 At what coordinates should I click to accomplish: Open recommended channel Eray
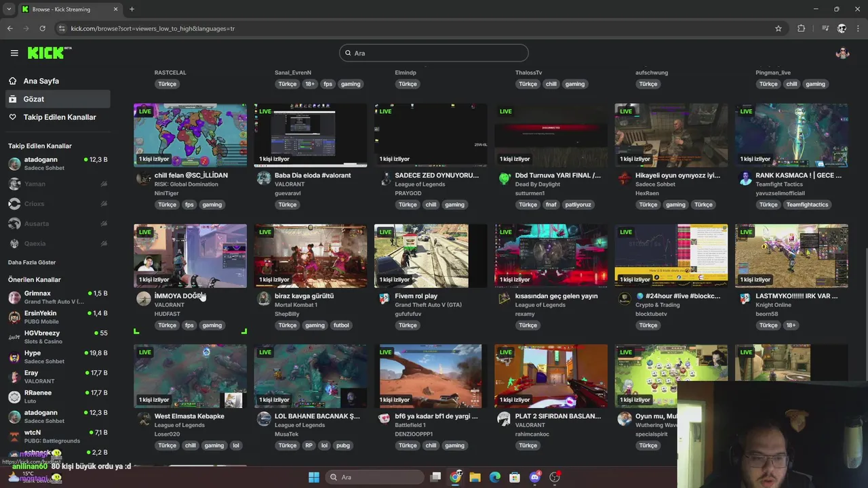58,376
